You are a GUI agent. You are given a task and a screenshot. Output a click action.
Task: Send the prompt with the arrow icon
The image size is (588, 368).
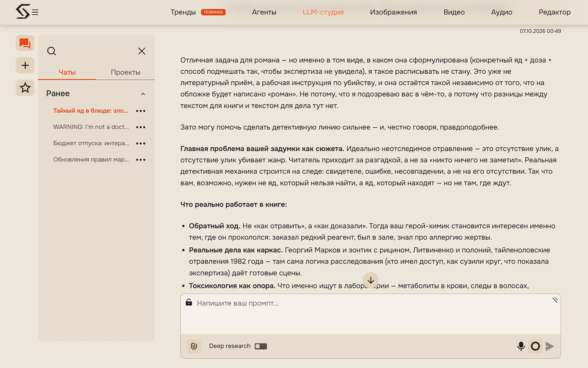click(550, 346)
